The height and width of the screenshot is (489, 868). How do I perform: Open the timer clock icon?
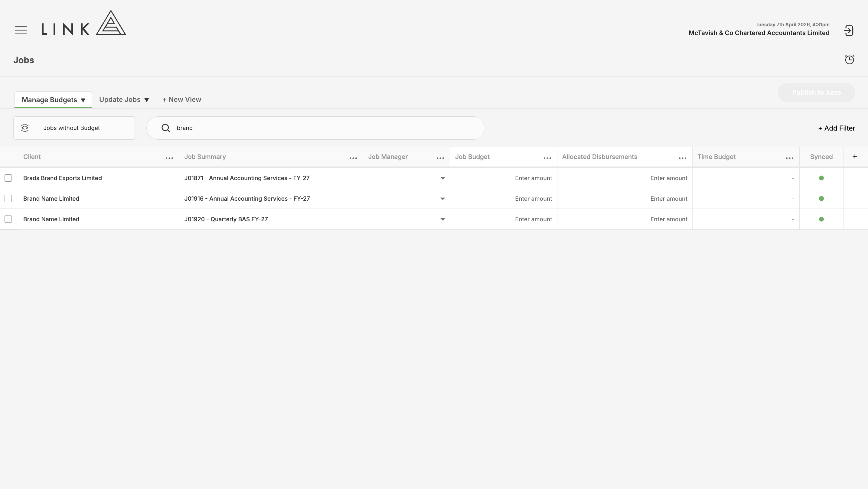[849, 60]
